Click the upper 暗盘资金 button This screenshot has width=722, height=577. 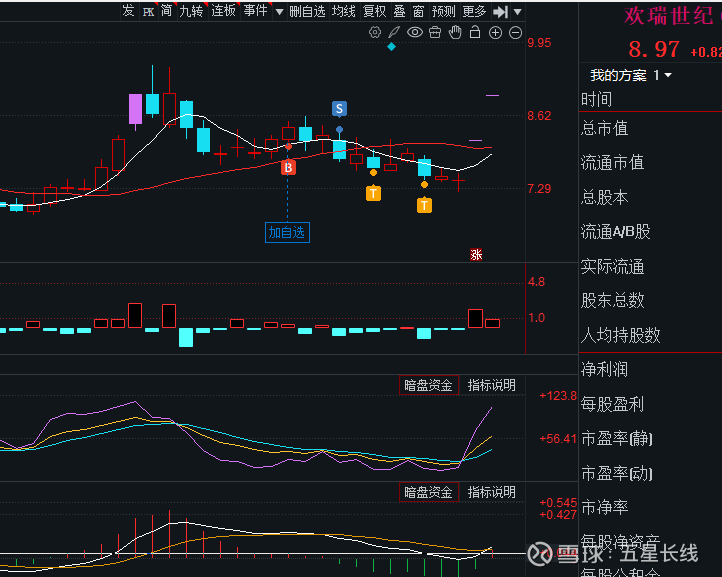coord(428,385)
